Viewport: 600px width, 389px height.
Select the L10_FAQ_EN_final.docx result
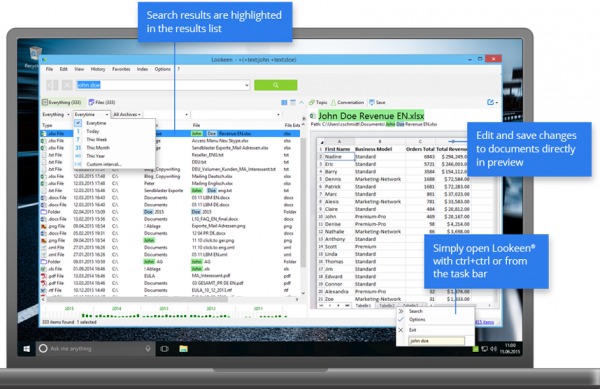170,219
